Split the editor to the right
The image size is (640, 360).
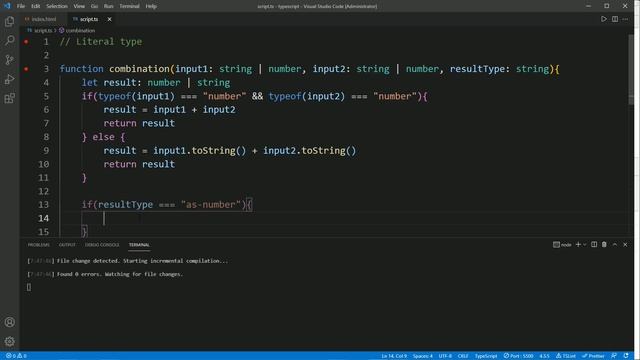(x=615, y=19)
